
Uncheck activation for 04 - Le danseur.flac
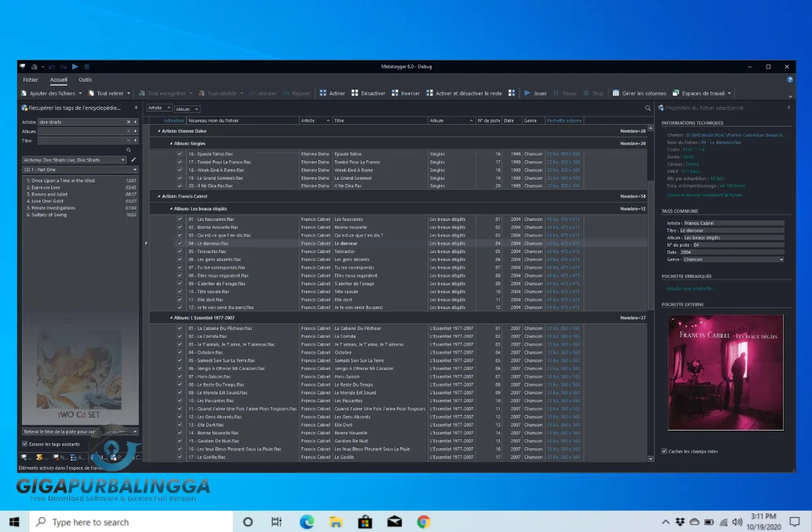coord(180,244)
